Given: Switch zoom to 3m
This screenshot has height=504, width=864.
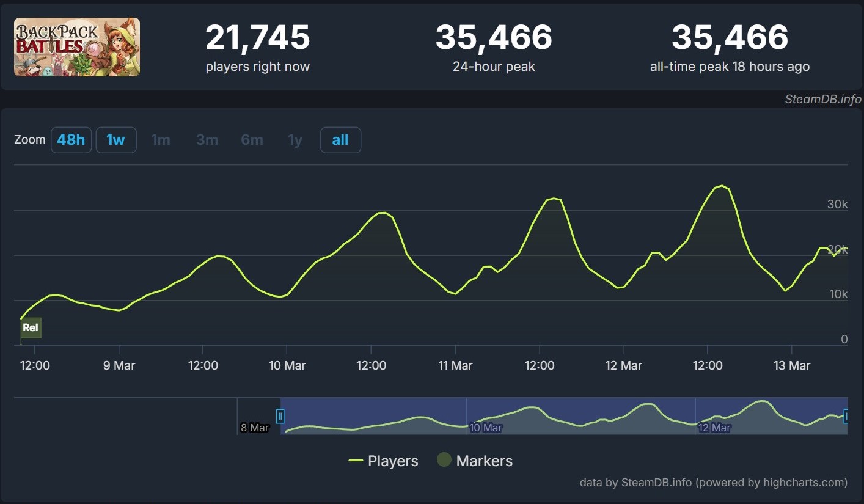Looking at the screenshot, I should pyautogui.click(x=207, y=140).
